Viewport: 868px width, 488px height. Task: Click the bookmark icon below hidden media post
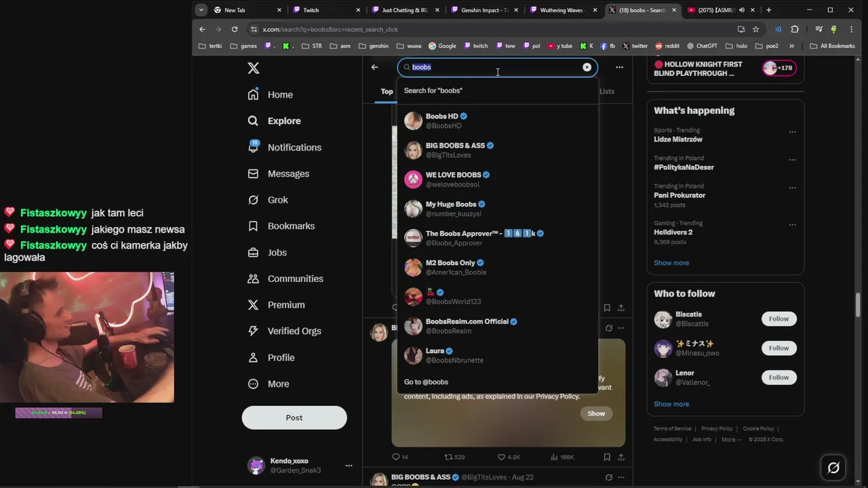coord(607,457)
